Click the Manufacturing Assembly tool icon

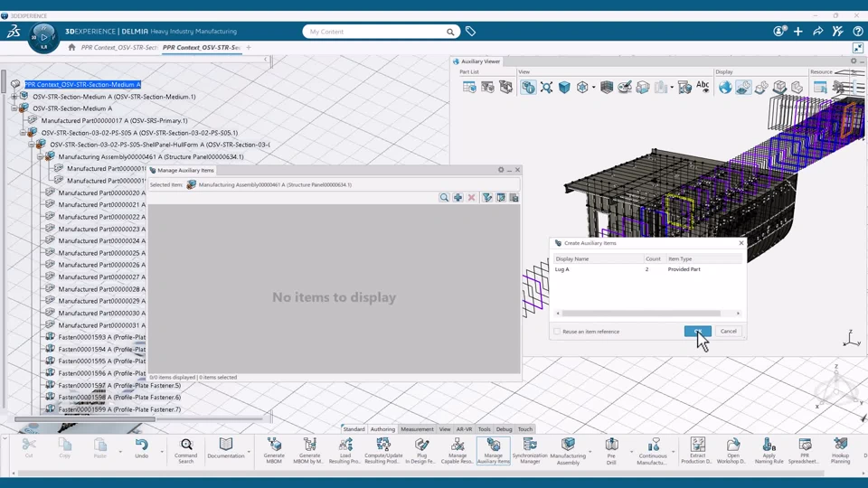pyautogui.click(x=568, y=445)
